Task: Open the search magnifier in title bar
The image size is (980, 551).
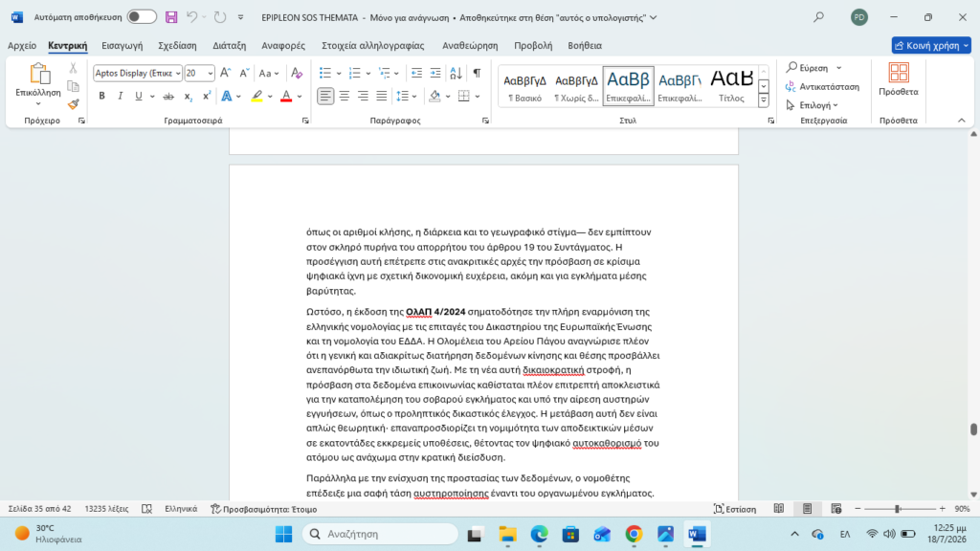Action: (819, 17)
